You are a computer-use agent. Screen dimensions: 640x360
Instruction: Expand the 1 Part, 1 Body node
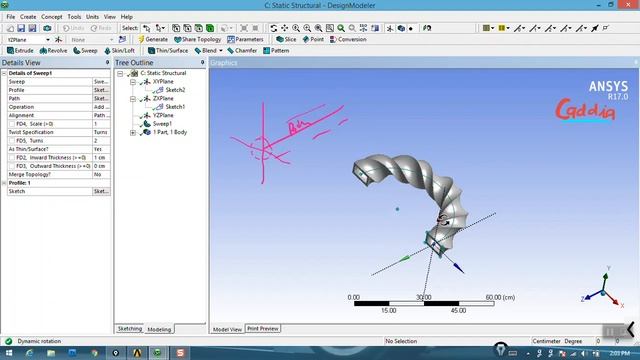point(133,133)
